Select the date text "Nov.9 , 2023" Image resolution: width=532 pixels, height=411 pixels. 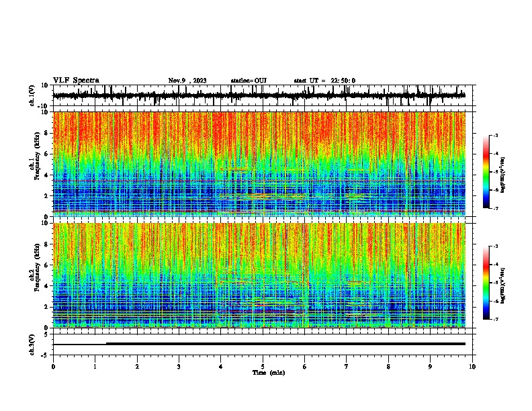click(187, 81)
